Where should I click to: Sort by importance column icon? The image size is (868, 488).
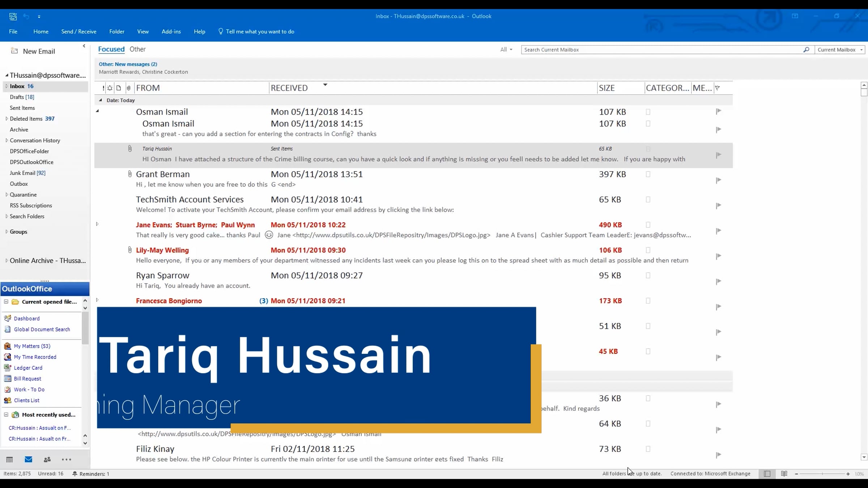pyautogui.click(x=103, y=88)
